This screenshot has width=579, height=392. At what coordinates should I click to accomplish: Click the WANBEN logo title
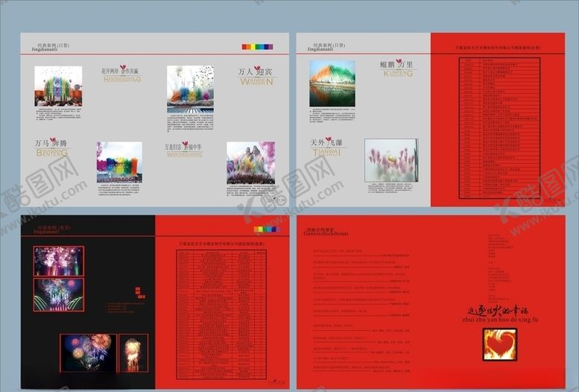tap(256, 75)
